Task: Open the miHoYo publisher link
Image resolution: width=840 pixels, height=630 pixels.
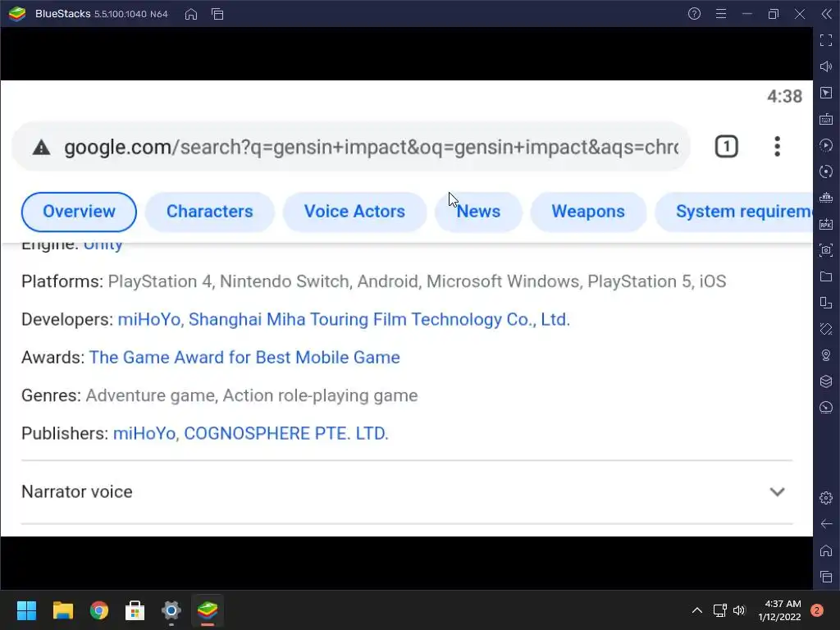Action: pyautogui.click(x=144, y=433)
